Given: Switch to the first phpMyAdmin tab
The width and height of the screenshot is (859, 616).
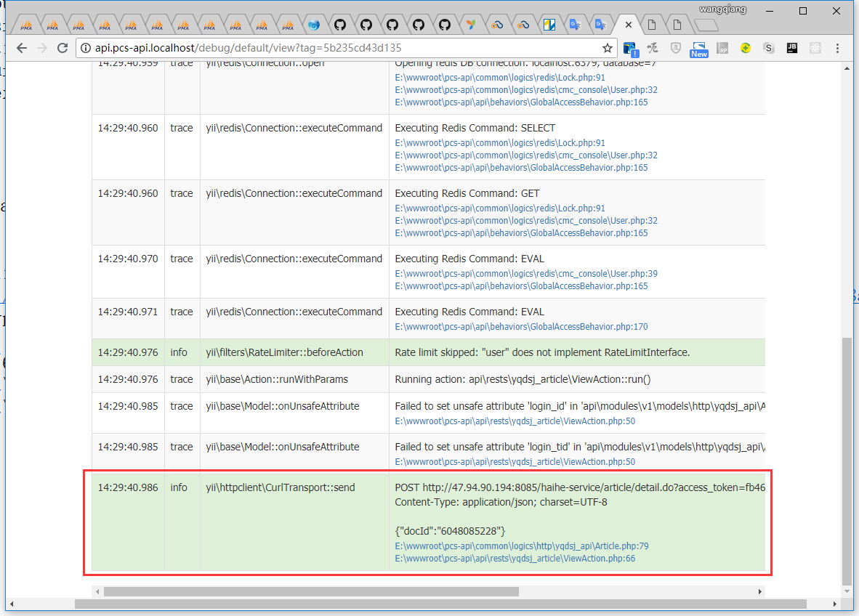Looking at the screenshot, I should (26, 25).
